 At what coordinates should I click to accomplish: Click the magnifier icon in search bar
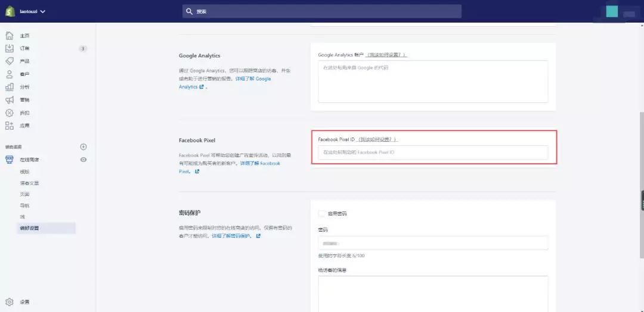point(190,11)
